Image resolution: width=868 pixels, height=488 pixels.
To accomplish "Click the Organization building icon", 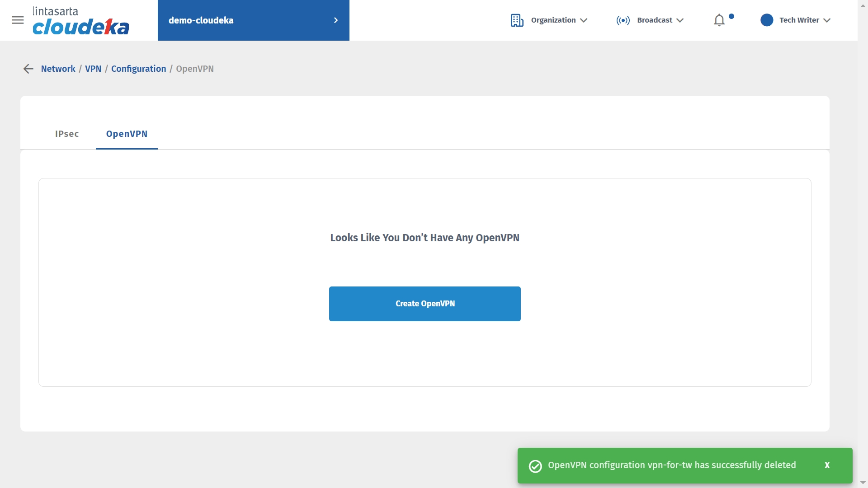I will coord(517,20).
